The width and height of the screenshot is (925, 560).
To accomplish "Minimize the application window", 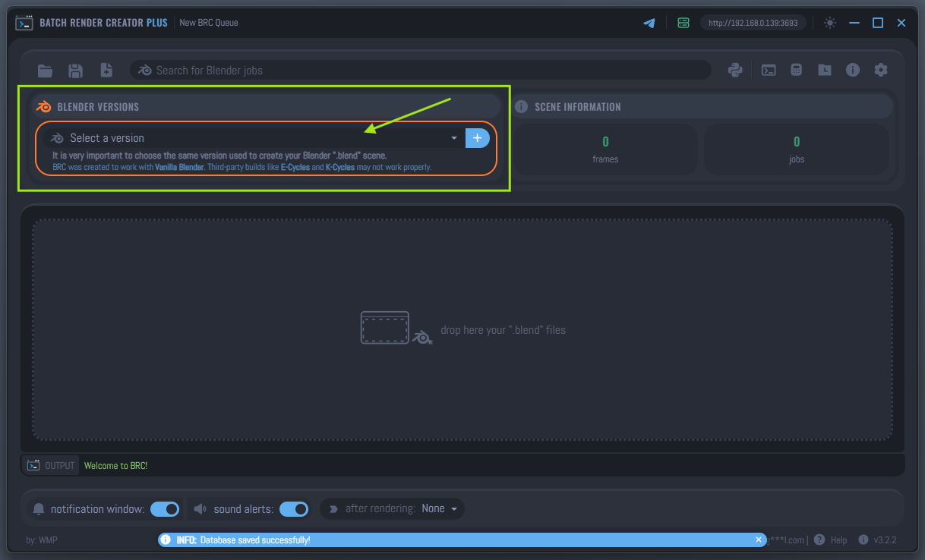I will [854, 23].
